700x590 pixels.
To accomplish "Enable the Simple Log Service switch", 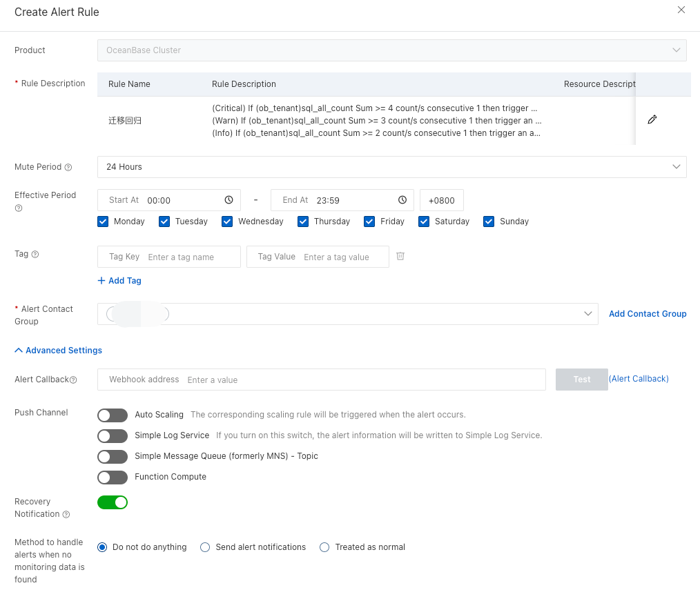I will pyautogui.click(x=113, y=436).
